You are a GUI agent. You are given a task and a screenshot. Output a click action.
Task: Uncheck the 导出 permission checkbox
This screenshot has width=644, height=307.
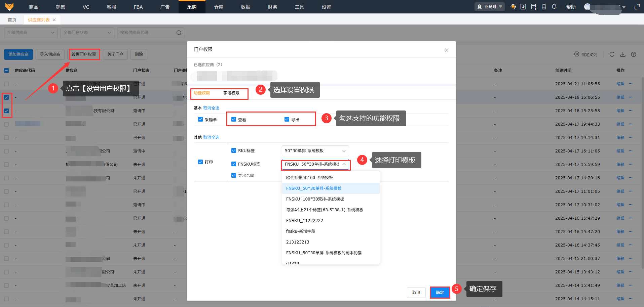(x=287, y=119)
